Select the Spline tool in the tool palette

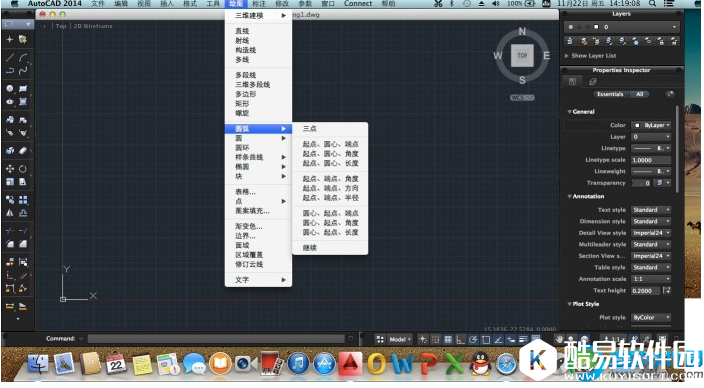pyautogui.click(x=23, y=71)
